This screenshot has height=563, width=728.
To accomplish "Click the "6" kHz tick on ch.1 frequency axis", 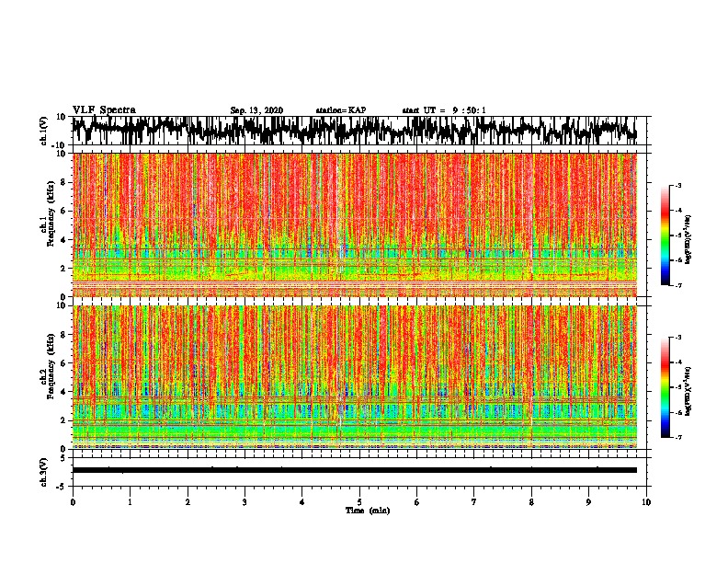I will (63, 211).
